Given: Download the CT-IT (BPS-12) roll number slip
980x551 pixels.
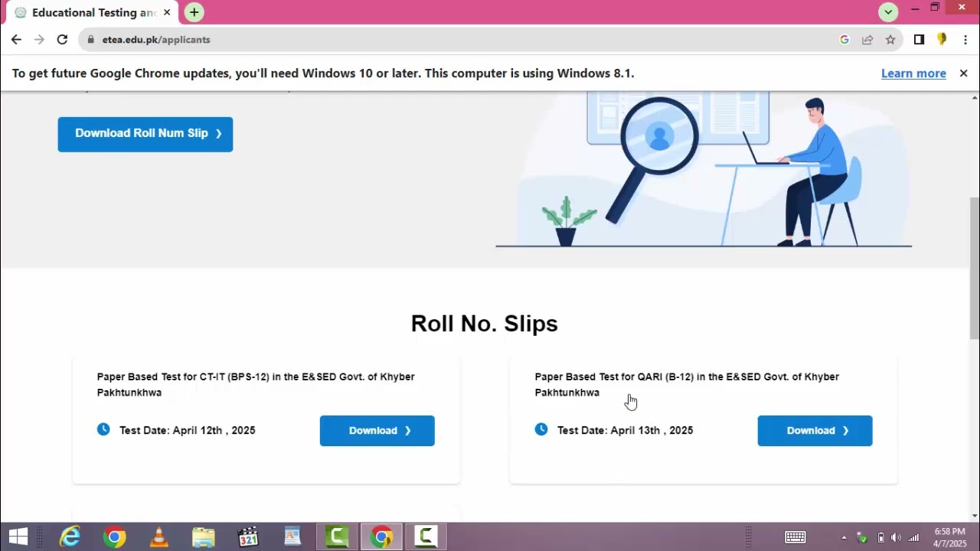Looking at the screenshot, I should pyautogui.click(x=377, y=431).
